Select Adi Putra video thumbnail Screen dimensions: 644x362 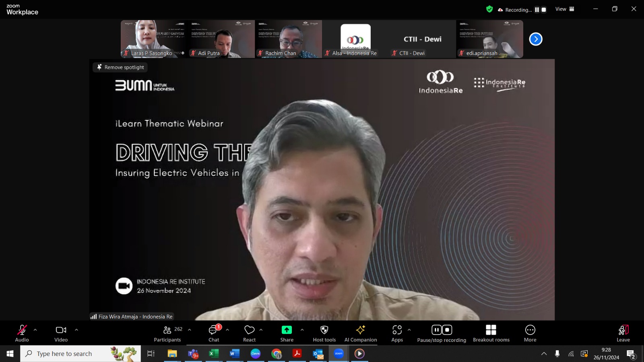pyautogui.click(x=221, y=39)
